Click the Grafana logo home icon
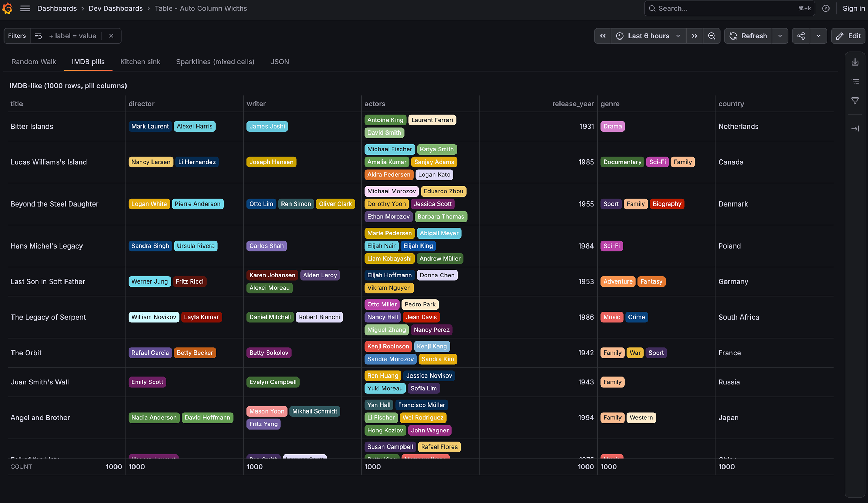Image resolution: width=868 pixels, height=503 pixels. (7, 8)
